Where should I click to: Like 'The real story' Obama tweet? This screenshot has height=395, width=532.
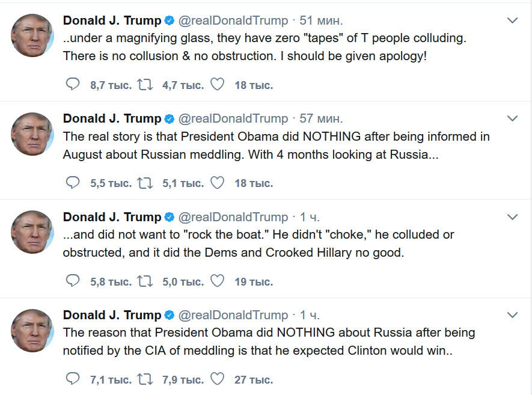(x=217, y=183)
